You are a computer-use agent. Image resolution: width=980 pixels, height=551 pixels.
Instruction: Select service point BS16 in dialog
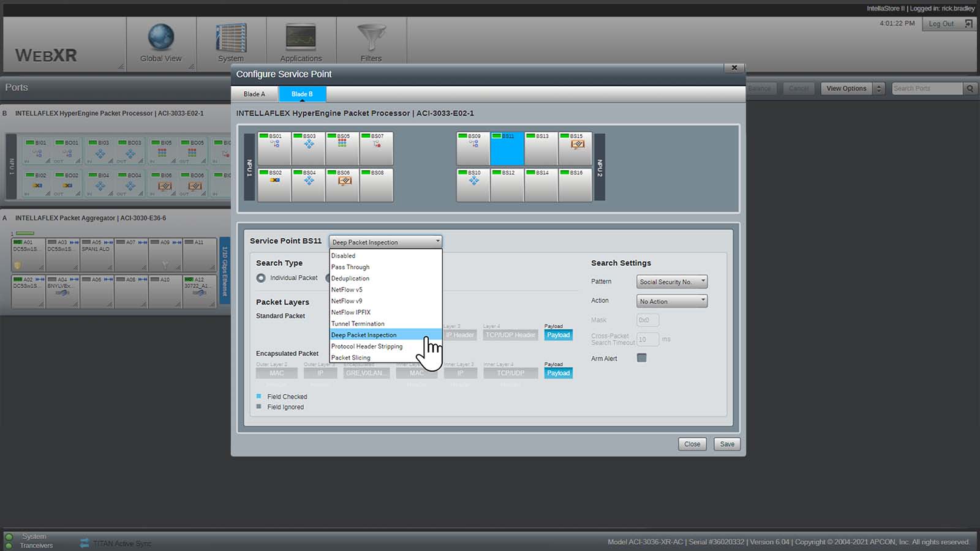point(575,185)
